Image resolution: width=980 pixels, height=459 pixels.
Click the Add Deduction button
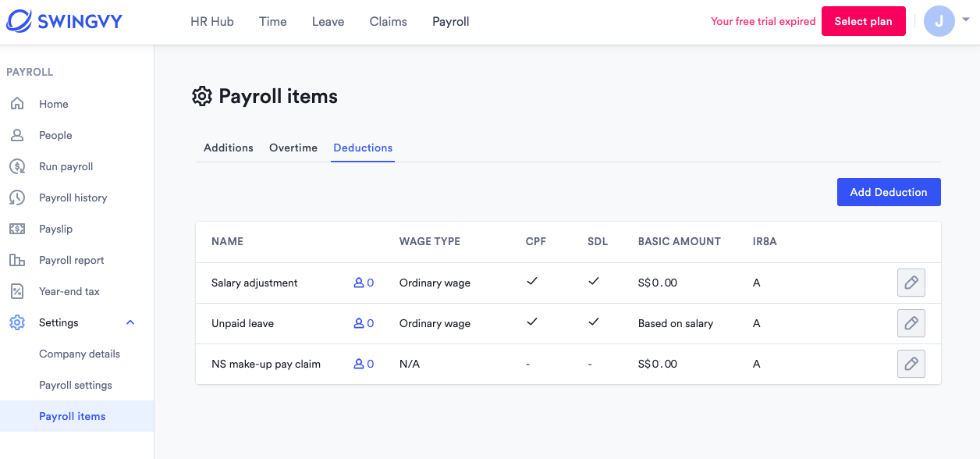pos(889,192)
